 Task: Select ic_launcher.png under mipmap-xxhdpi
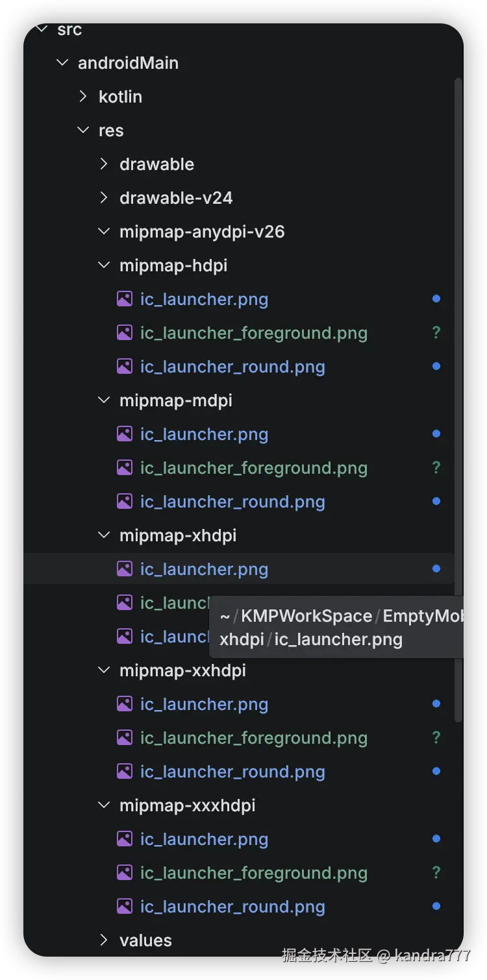(x=204, y=705)
